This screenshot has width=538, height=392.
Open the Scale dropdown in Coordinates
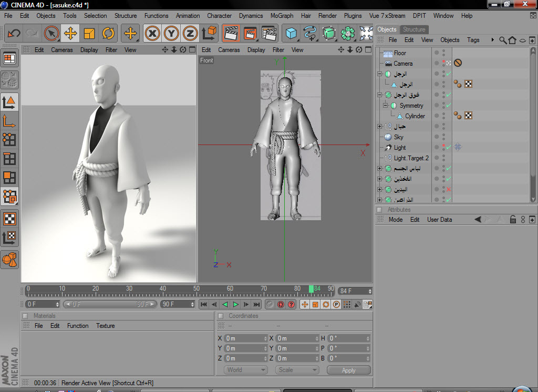pyautogui.click(x=297, y=370)
